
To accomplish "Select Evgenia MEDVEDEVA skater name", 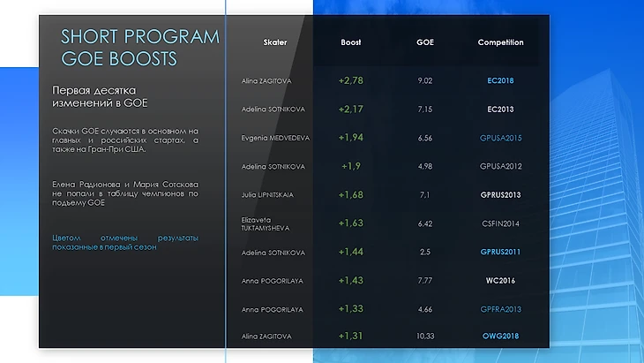I will tap(273, 138).
